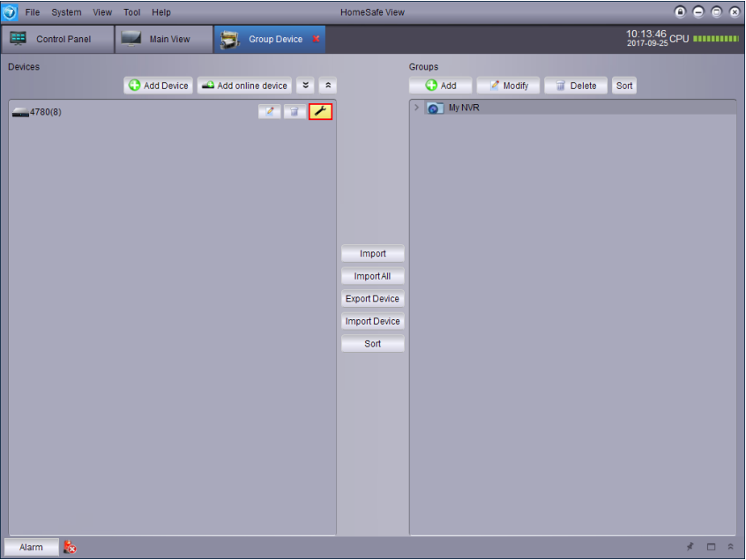Expand the bottom alarm panel chevron

pyautogui.click(x=730, y=548)
